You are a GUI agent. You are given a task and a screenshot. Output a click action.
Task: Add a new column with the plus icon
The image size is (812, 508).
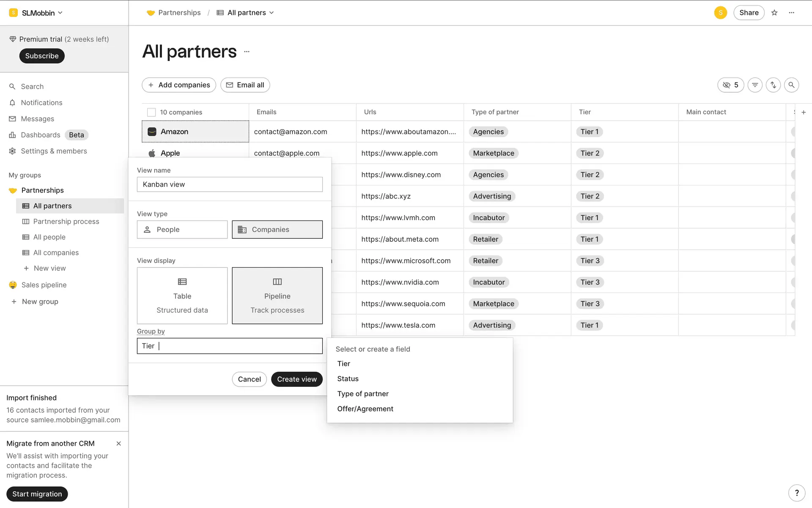[804, 112]
